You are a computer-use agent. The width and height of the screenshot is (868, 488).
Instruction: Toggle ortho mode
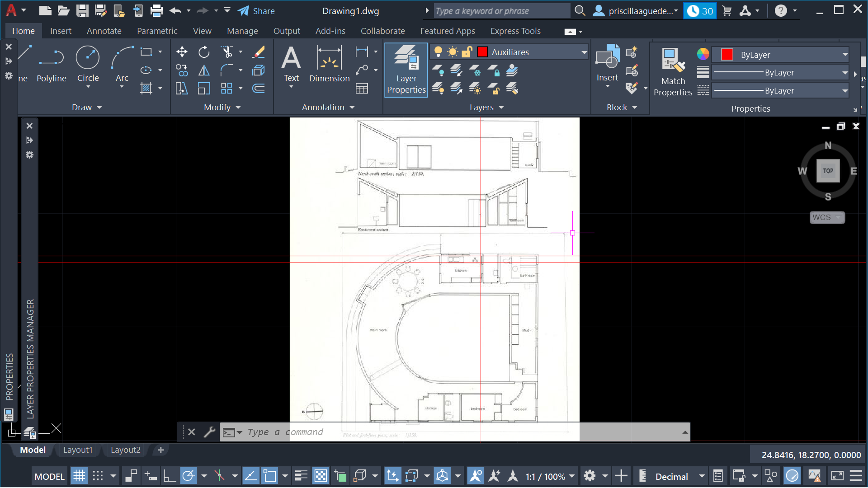(x=170, y=476)
